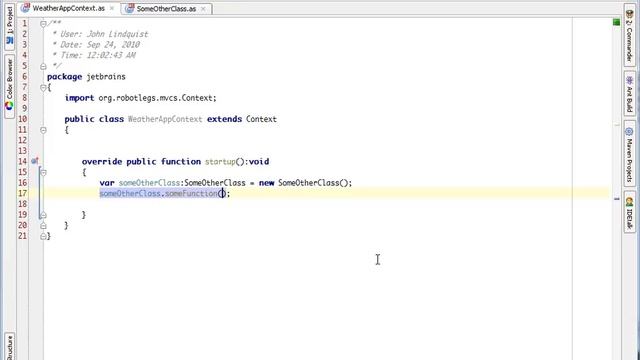Click the highlighted someOtherClass.someFunction call
Image resolution: width=640 pixels, height=360 pixels.
tap(162, 193)
